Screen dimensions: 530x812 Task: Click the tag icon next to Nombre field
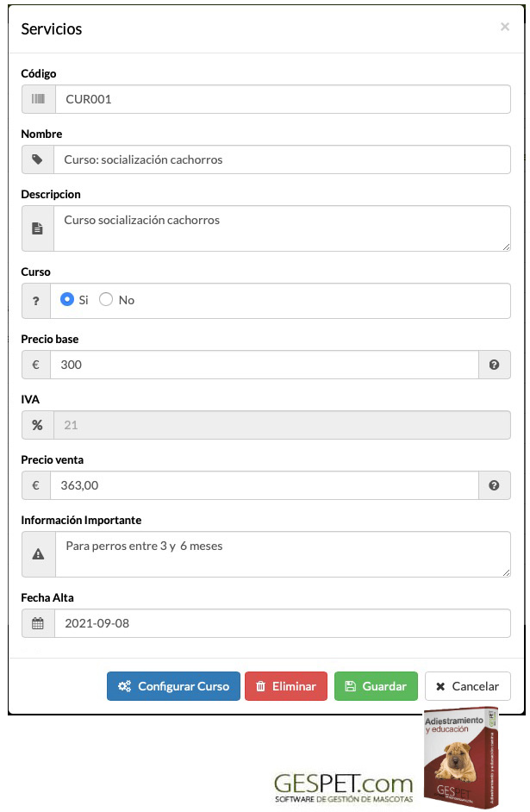pos(38,159)
